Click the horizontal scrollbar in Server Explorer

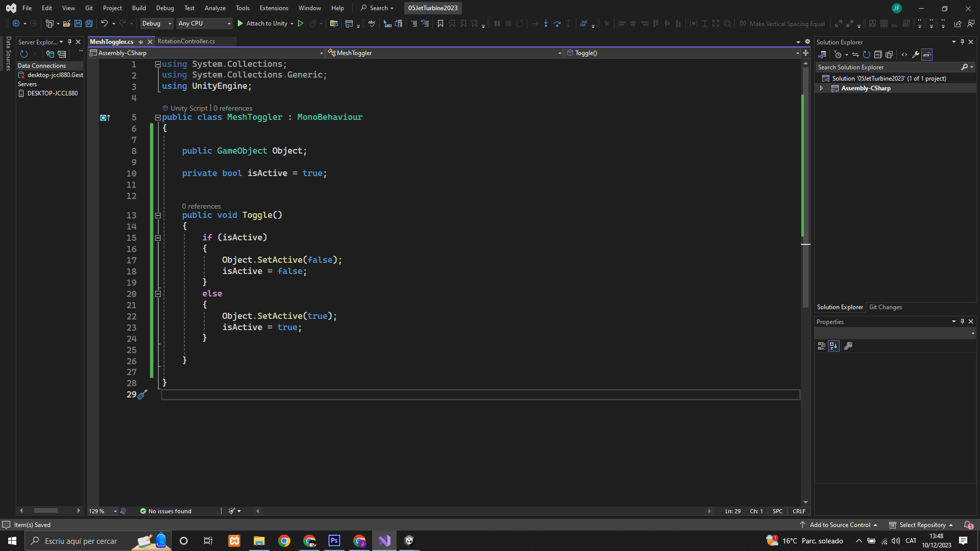click(46, 511)
